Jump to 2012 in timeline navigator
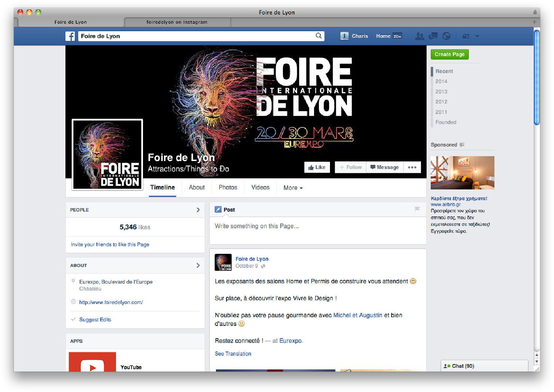 click(441, 102)
